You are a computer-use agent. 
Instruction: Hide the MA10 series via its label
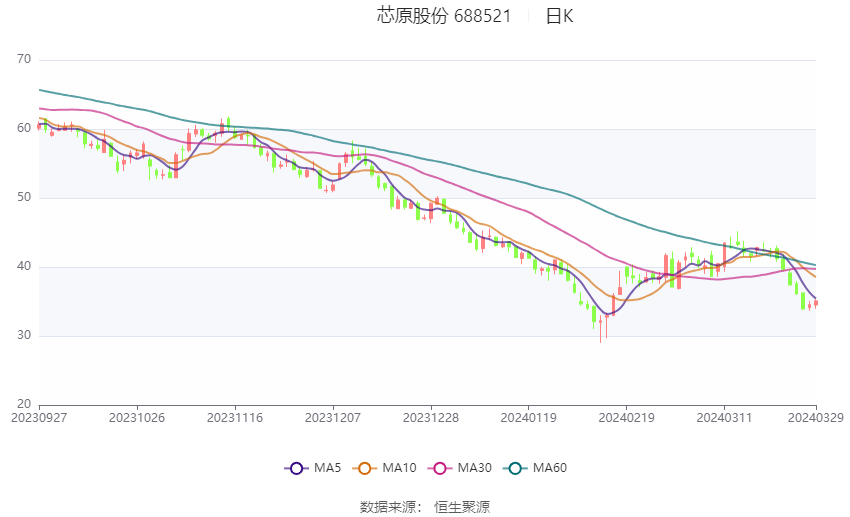[400, 468]
